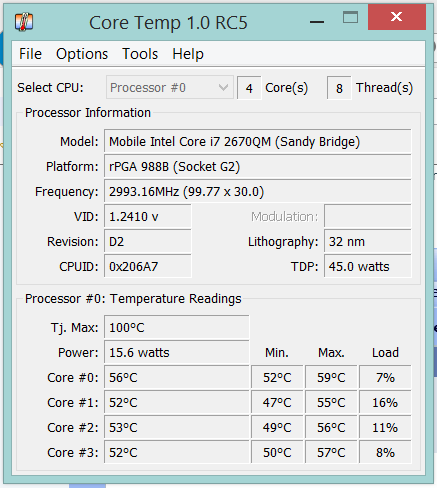Expand the Select CPU Processor #0 dropdown
The width and height of the screenshot is (437, 488).
point(170,88)
